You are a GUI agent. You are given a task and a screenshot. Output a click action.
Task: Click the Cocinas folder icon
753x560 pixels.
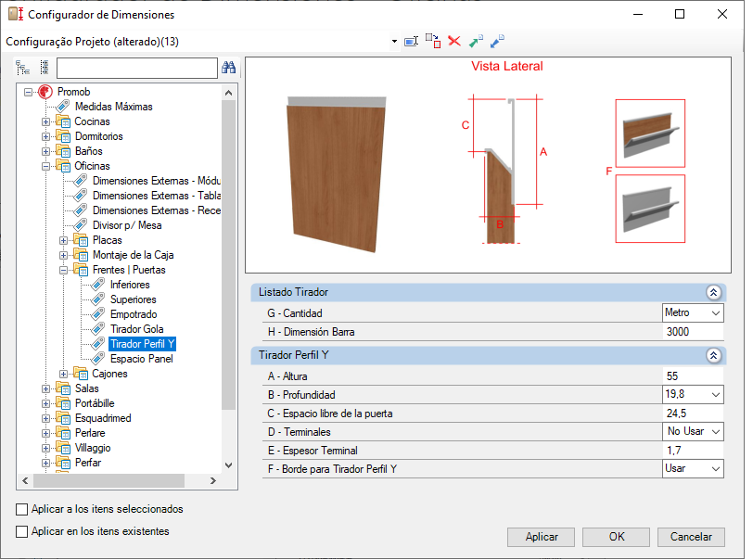[63, 121]
